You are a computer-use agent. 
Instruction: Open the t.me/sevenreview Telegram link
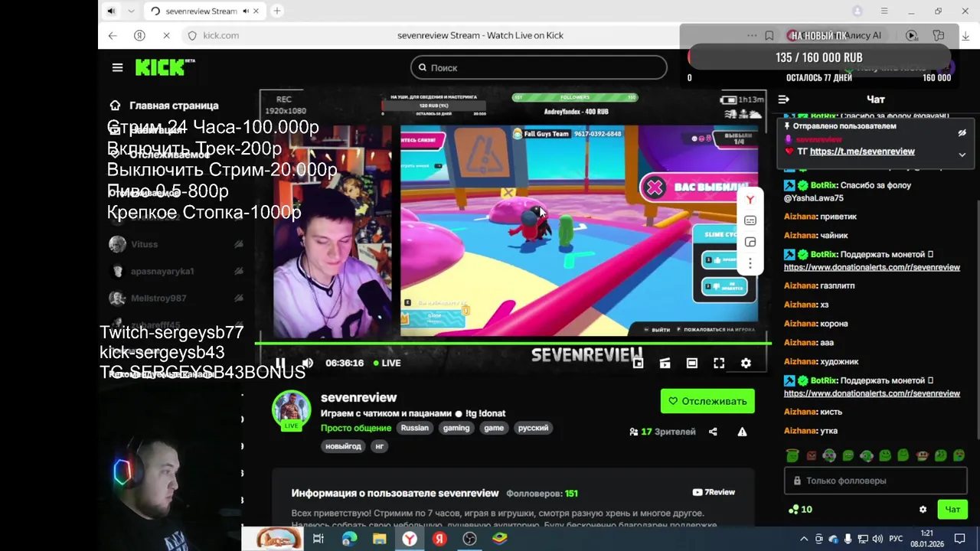point(862,152)
